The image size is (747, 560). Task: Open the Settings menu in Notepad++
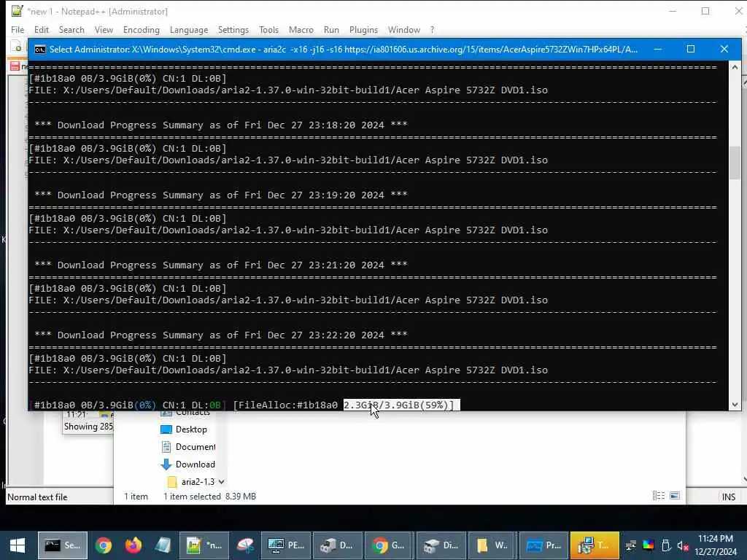point(233,29)
